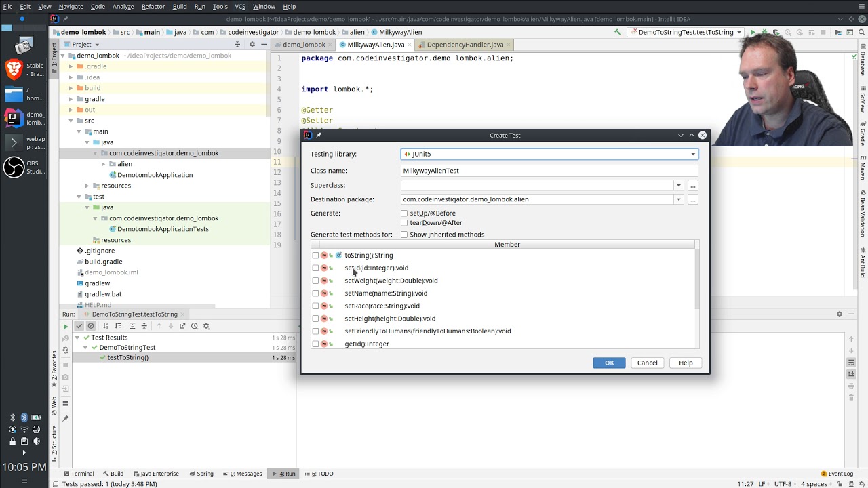Screen dimensions: 868x488
Task: Rerun tests with the green play icon
Action: tap(66, 326)
